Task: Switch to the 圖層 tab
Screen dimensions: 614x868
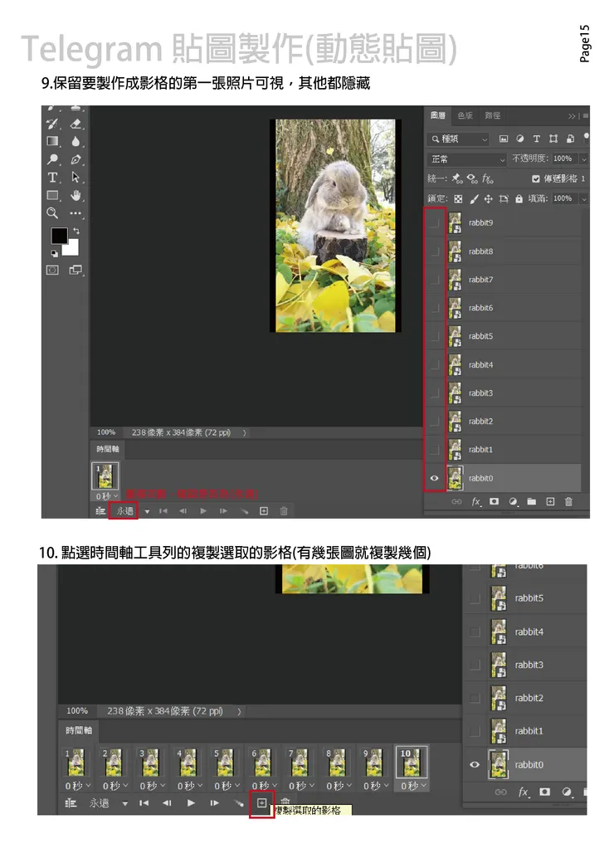Action: point(438,115)
